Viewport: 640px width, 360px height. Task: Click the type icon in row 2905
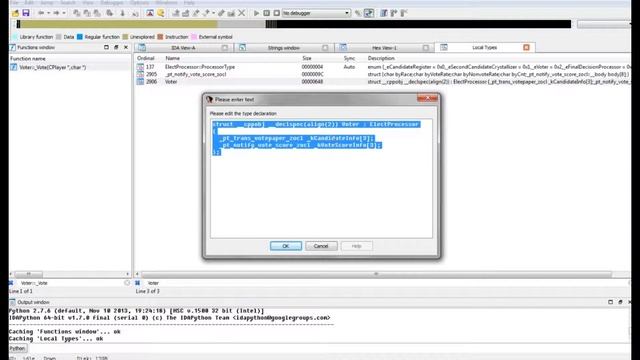click(140, 74)
